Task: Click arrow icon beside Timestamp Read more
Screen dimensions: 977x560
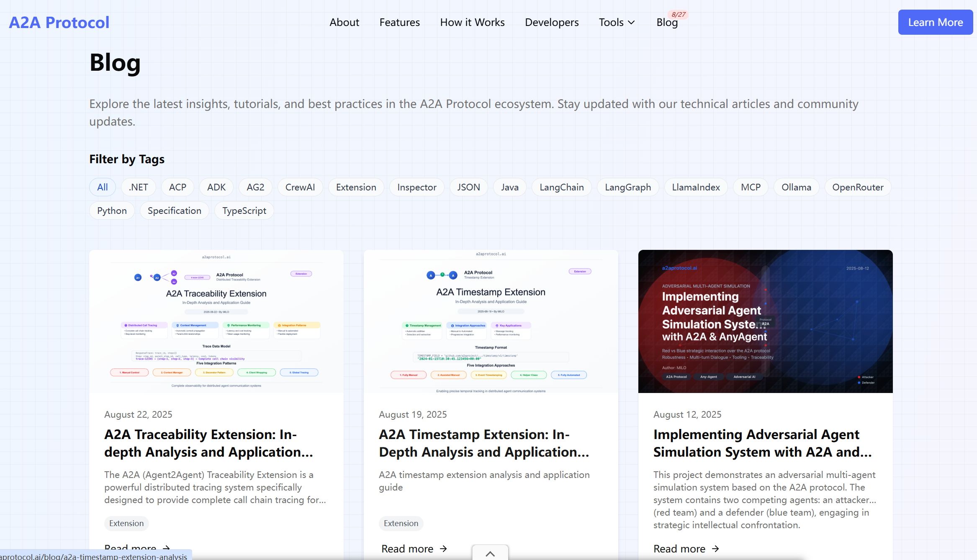Action: click(x=444, y=549)
